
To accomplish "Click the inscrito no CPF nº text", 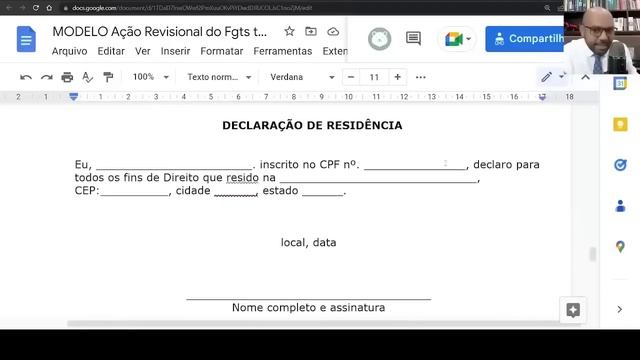I will [x=309, y=164].
